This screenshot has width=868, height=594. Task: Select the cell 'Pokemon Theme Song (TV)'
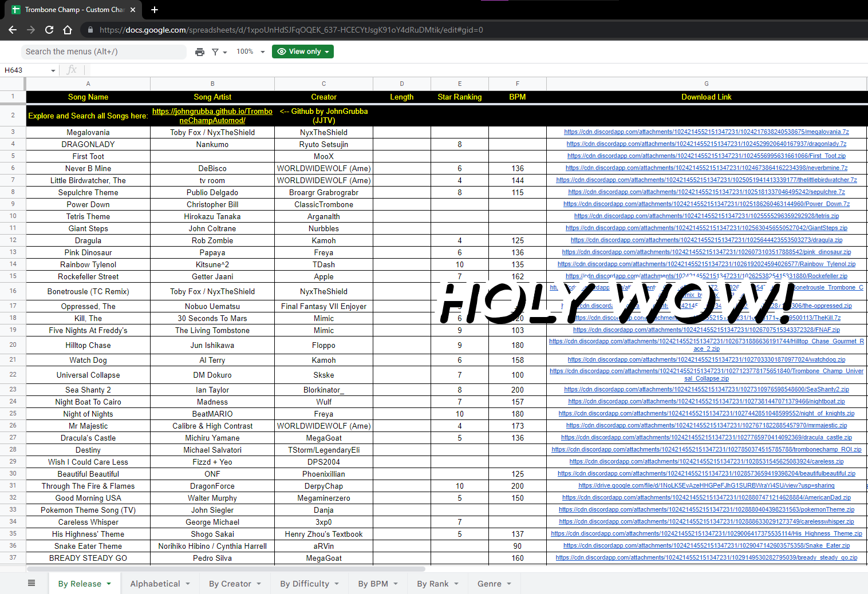point(88,510)
